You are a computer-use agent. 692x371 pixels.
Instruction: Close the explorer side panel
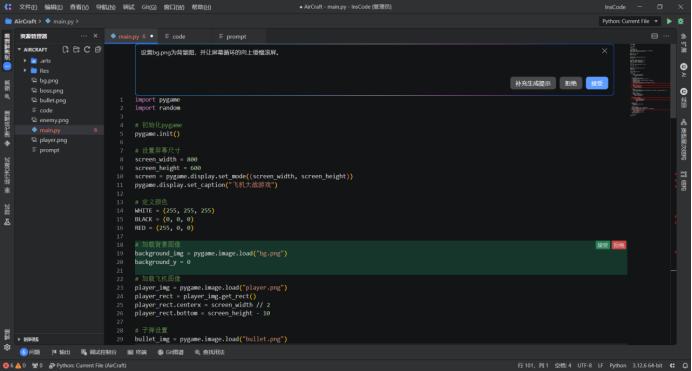(x=95, y=36)
